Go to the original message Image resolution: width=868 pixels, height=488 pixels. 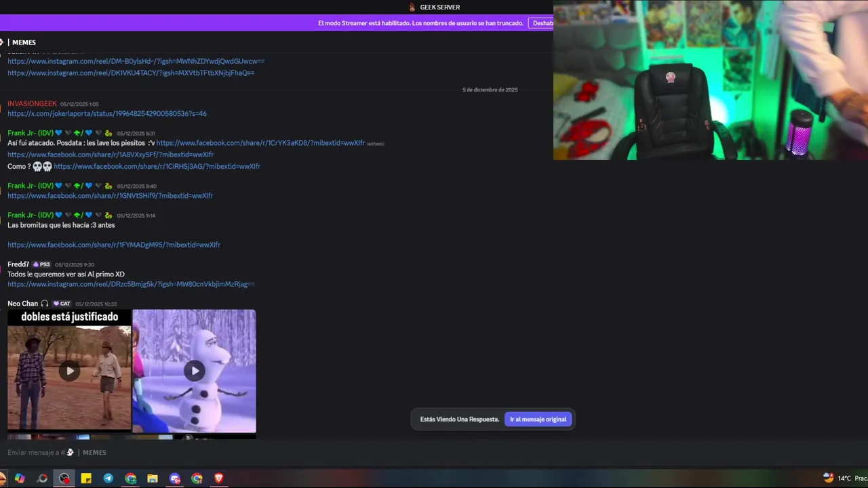(x=538, y=419)
